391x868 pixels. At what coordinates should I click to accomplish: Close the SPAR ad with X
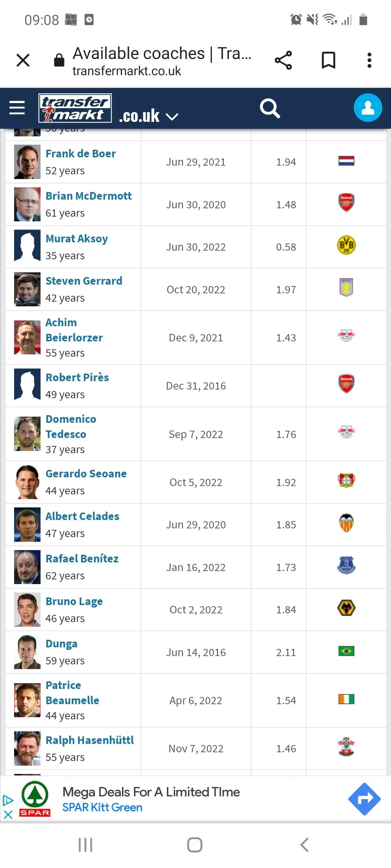[x=8, y=814]
